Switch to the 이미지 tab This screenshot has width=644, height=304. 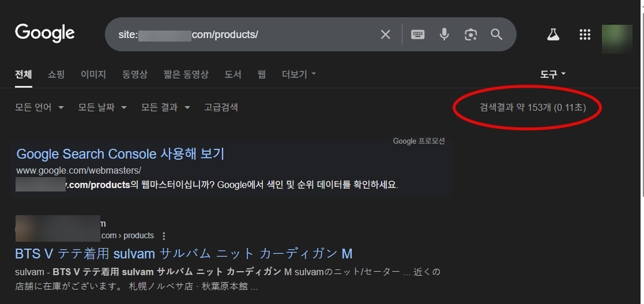(x=93, y=74)
